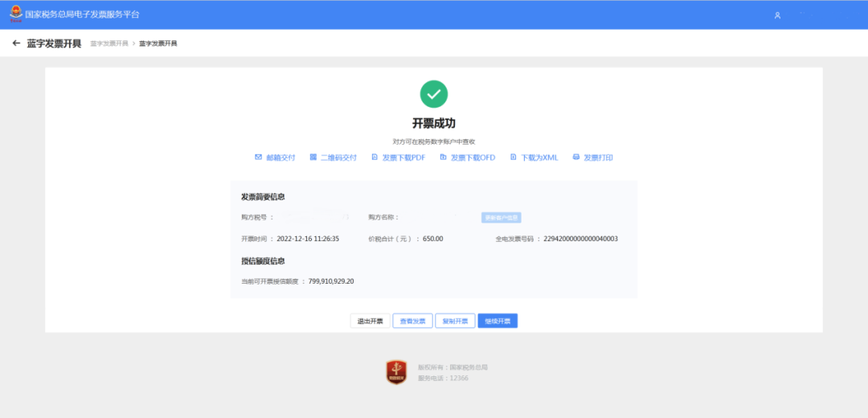868x418 pixels.
Task: Click the PDF file icon beside 发票下载PDF
Action: 375,158
